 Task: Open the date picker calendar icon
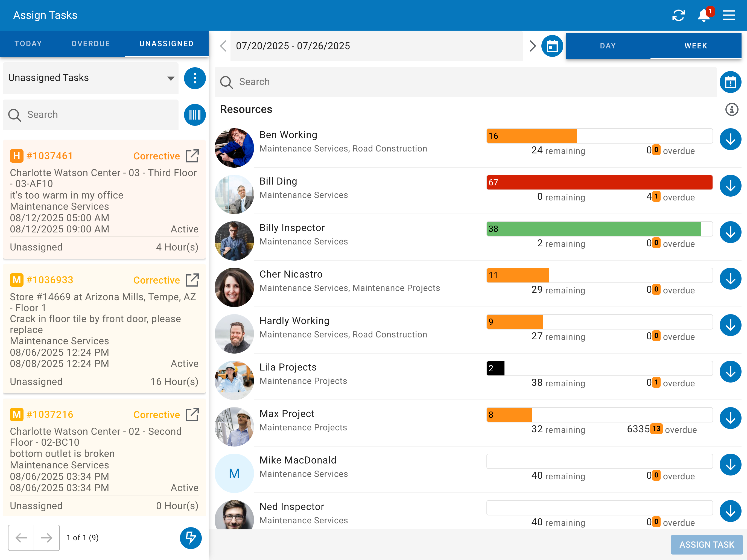552,46
